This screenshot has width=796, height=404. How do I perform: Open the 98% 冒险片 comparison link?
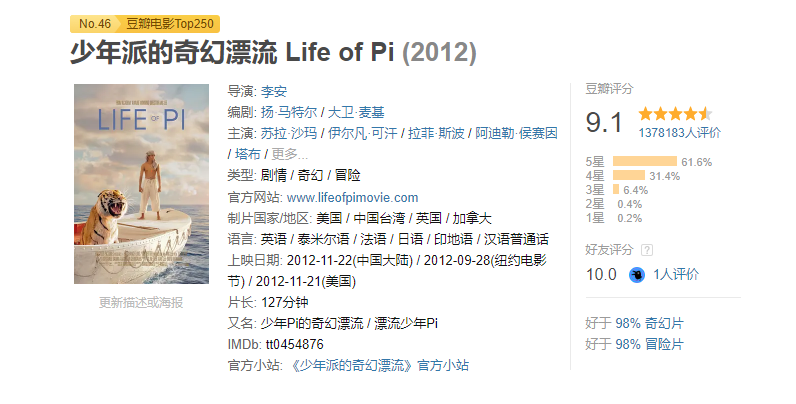649,345
